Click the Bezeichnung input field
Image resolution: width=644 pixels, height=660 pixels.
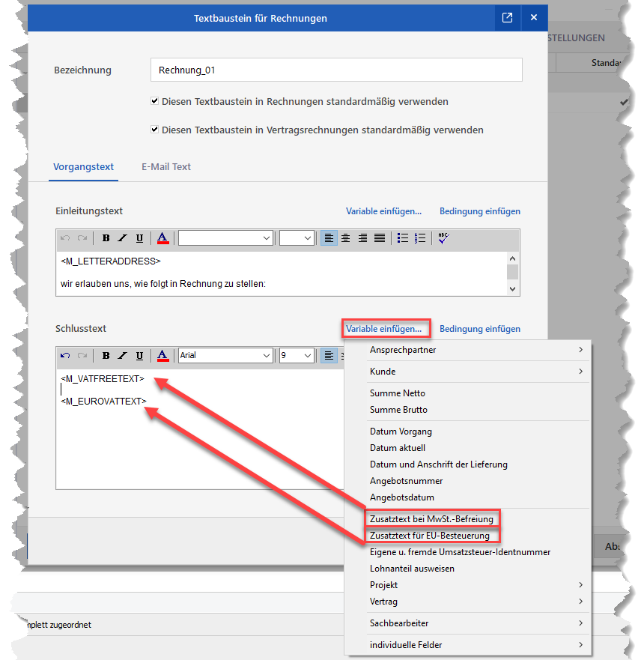coord(335,70)
